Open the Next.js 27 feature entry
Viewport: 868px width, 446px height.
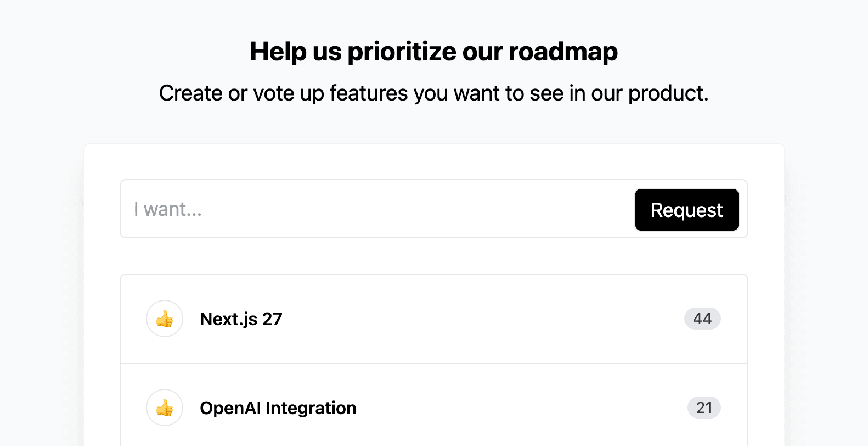[241, 319]
